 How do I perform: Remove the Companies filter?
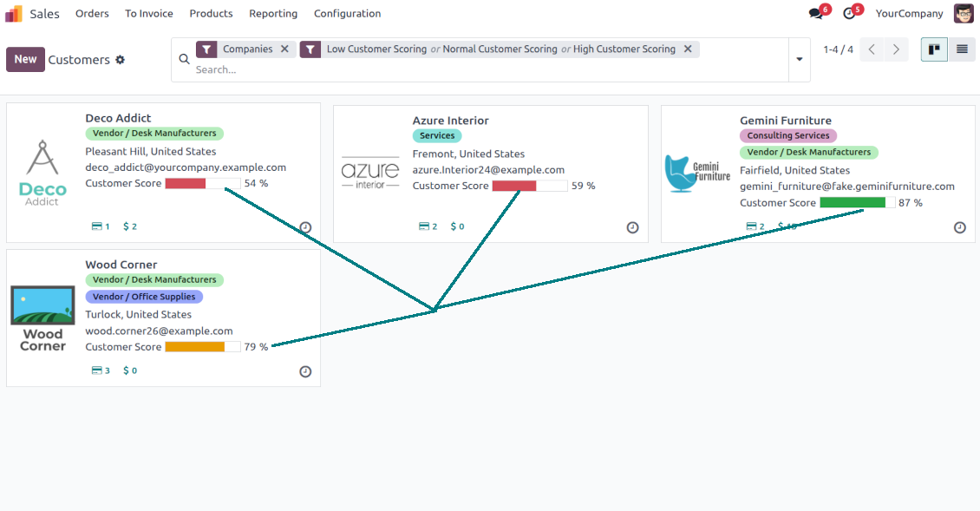click(284, 49)
